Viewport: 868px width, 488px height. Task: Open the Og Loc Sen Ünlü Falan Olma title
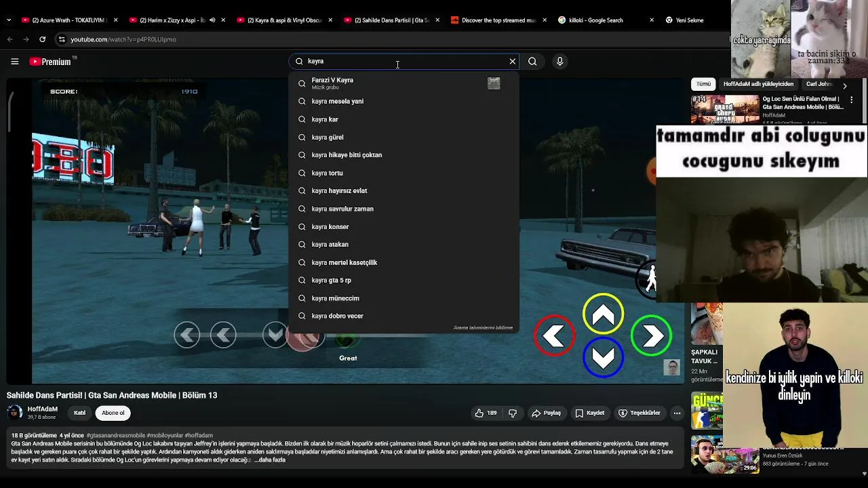pos(802,103)
